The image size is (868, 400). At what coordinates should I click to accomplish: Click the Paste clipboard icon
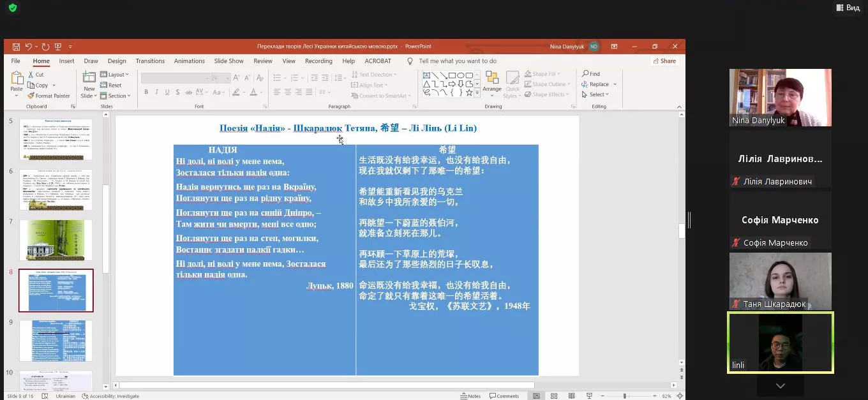[17, 81]
